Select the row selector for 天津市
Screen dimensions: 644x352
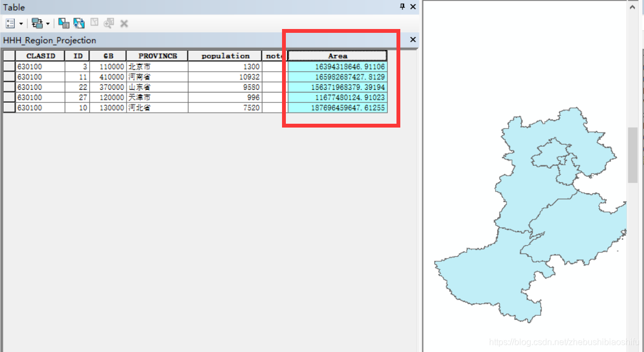(9, 97)
